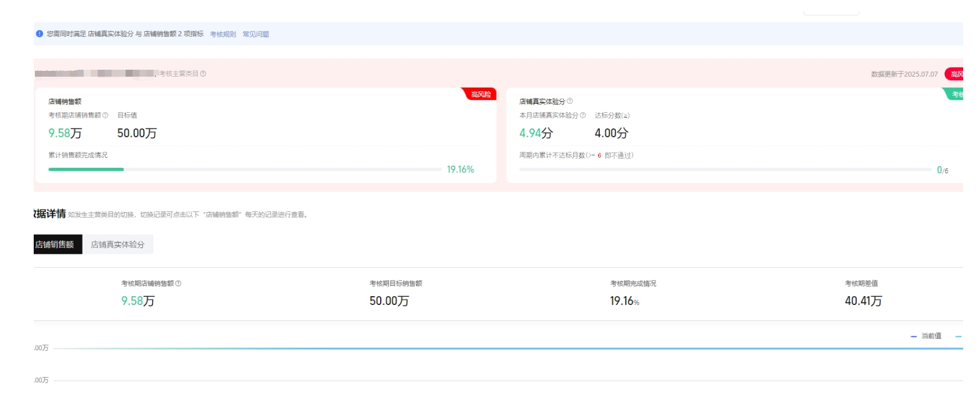Click the blue info icon in notice banner
This screenshot has width=980, height=402.
(40, 34)
